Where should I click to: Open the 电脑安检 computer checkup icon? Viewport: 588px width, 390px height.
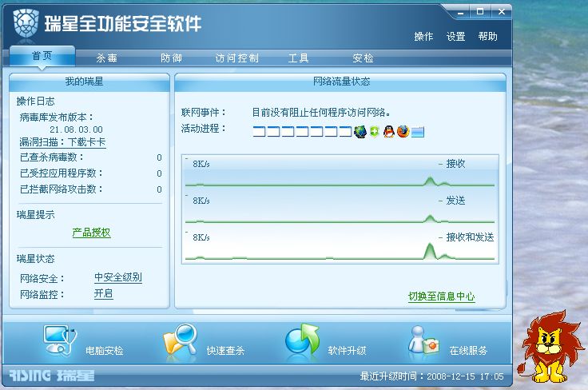point(60,340)
